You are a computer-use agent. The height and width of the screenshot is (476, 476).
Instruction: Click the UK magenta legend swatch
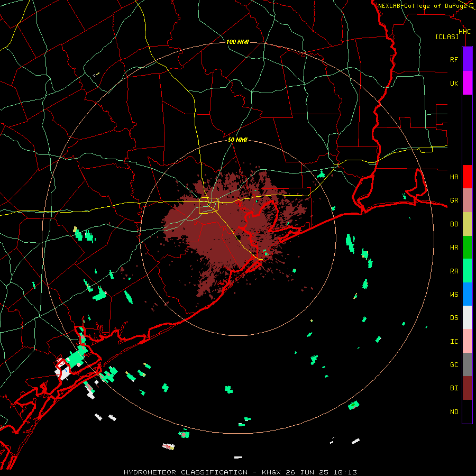pyautogui.click(x=467, y=83)
